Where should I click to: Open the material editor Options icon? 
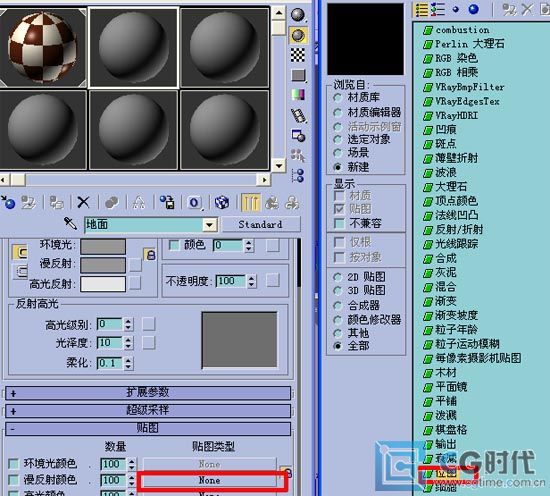pyautogui.click(x=299, y=135)
